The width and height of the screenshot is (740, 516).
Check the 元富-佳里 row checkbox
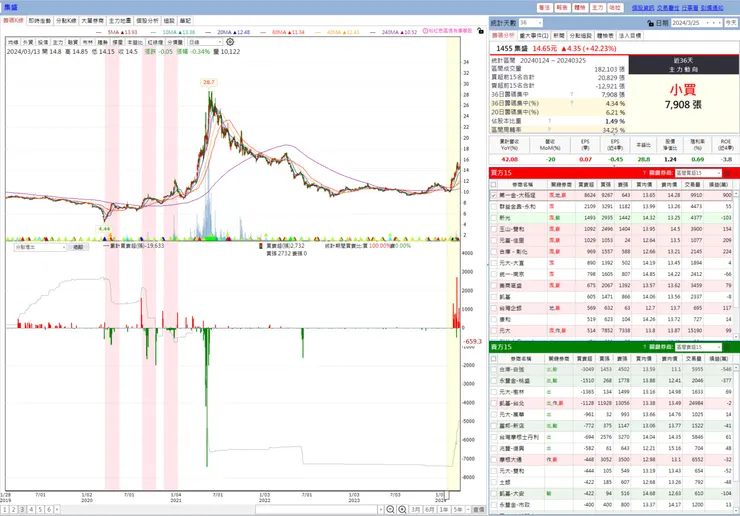click(494, 240)
